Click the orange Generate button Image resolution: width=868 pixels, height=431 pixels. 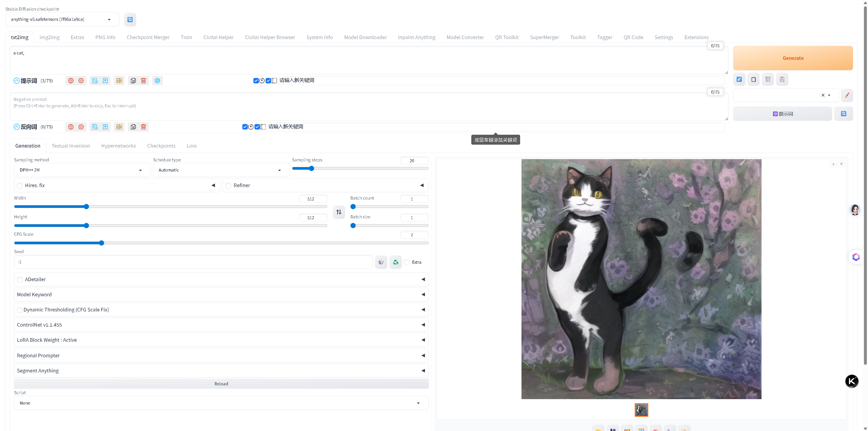793,58
